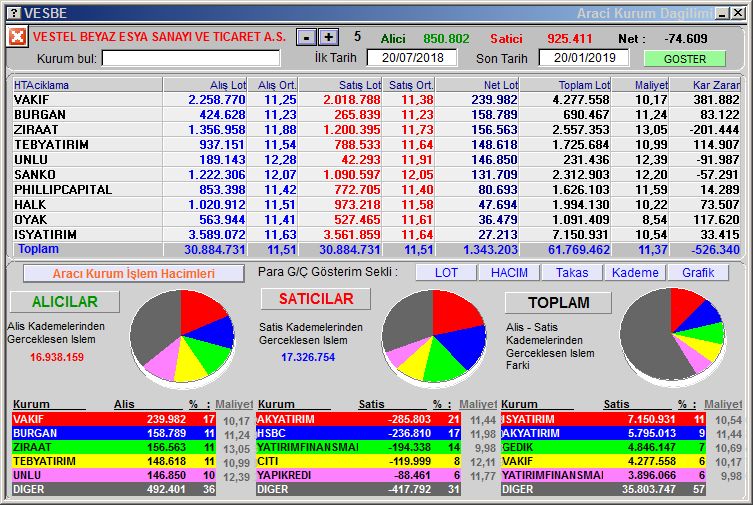
Task: Click green ZIRAAT row in buyers list
Action: [x=114, y=447]
